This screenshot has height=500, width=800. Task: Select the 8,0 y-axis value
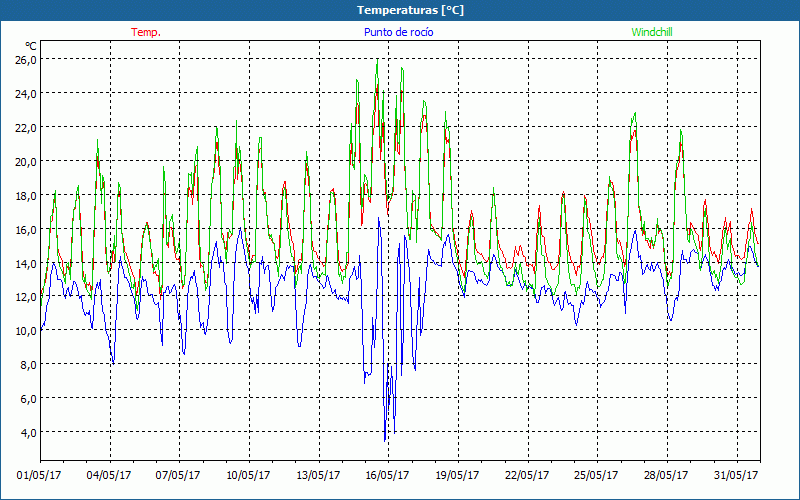[x=29, y=365]
